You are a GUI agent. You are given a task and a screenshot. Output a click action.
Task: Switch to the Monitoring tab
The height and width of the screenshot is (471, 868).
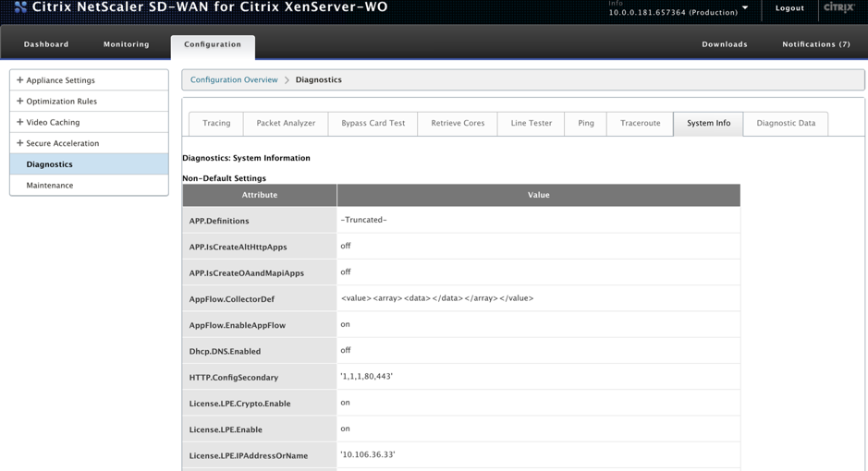pos(127,44)
